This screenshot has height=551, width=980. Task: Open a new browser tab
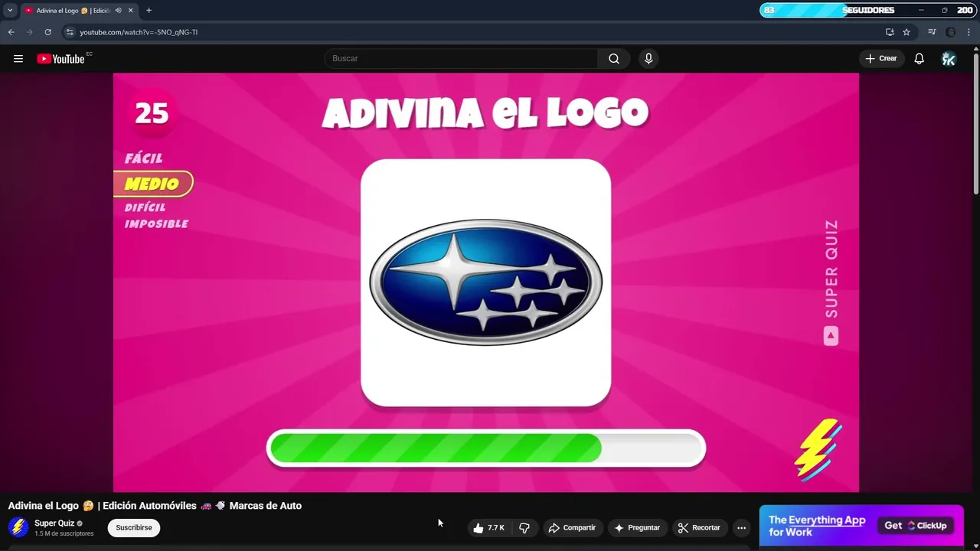coord(149,11)
